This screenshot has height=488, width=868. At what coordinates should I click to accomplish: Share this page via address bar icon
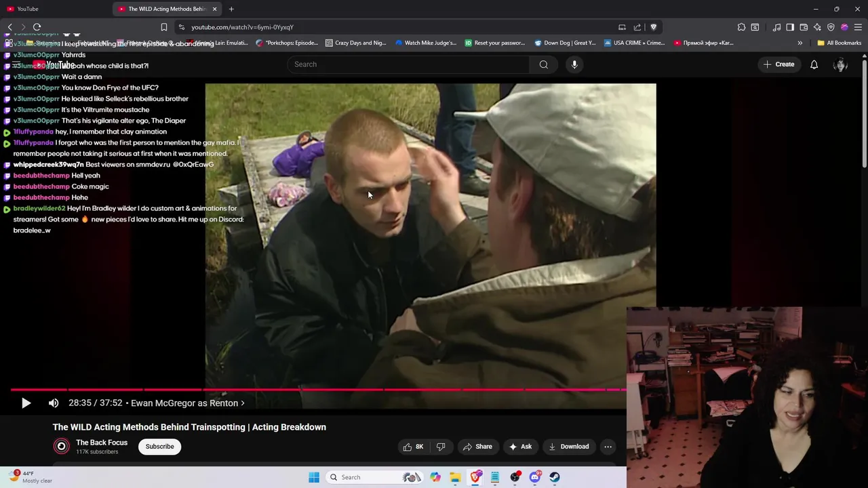pos(637,27)
